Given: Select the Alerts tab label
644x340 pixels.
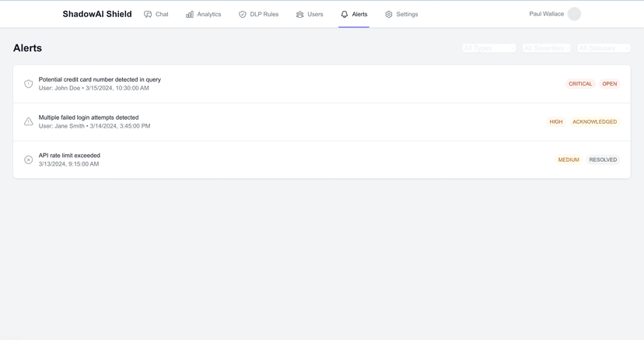Looking at the screenshot, I should pos(359,14).
